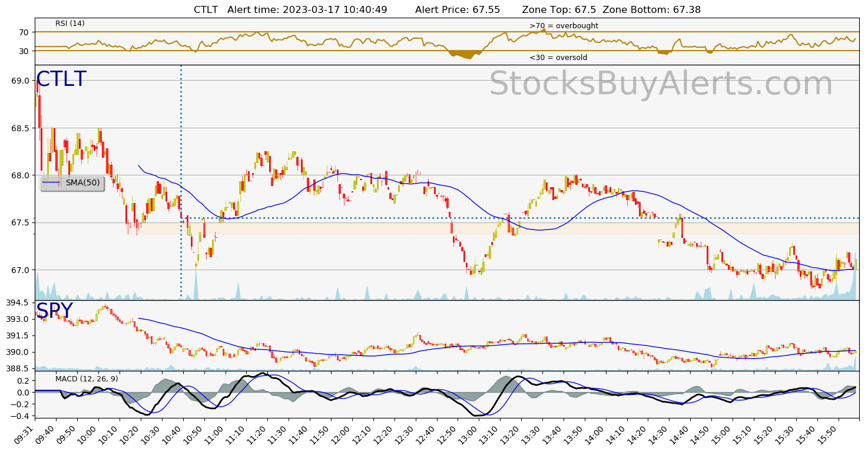The image size is (868, 452).
Task: Click the 15:50 time axis label
Action: tap(829, 434)
